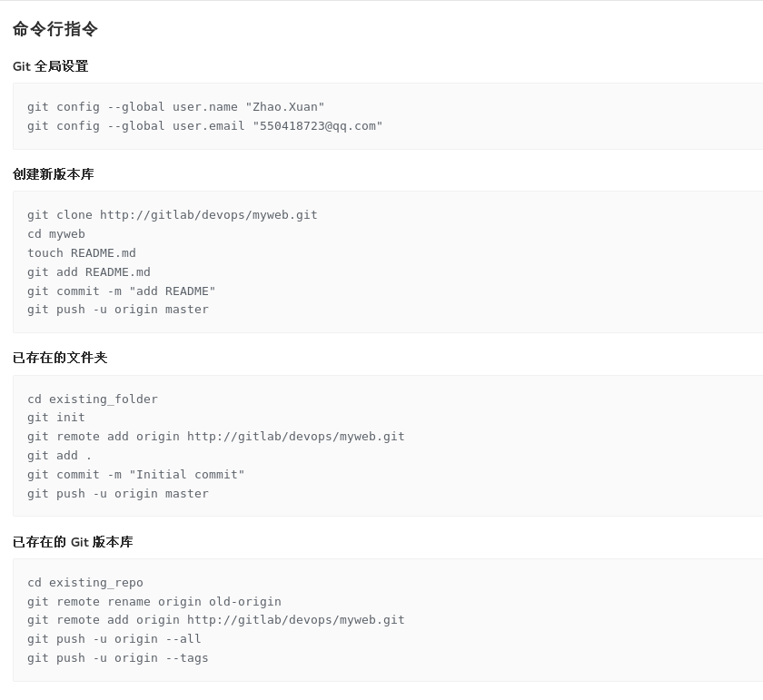Click the Git 全局设置 section heading
This screenshot has height=700, width=763.
(51, 66)
